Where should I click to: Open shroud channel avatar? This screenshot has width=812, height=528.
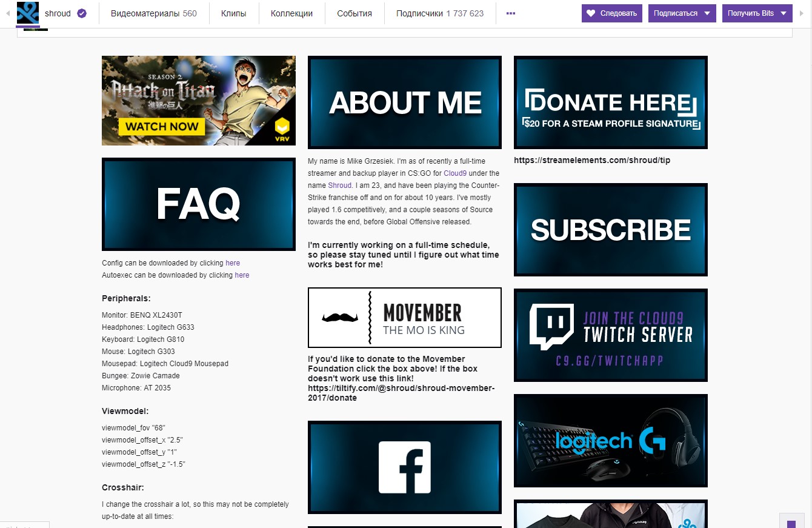tap(28, 13)
